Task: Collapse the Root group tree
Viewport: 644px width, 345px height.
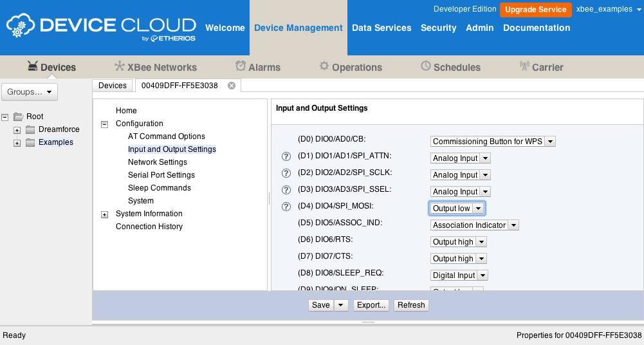Action: click(x=5, y=117)
